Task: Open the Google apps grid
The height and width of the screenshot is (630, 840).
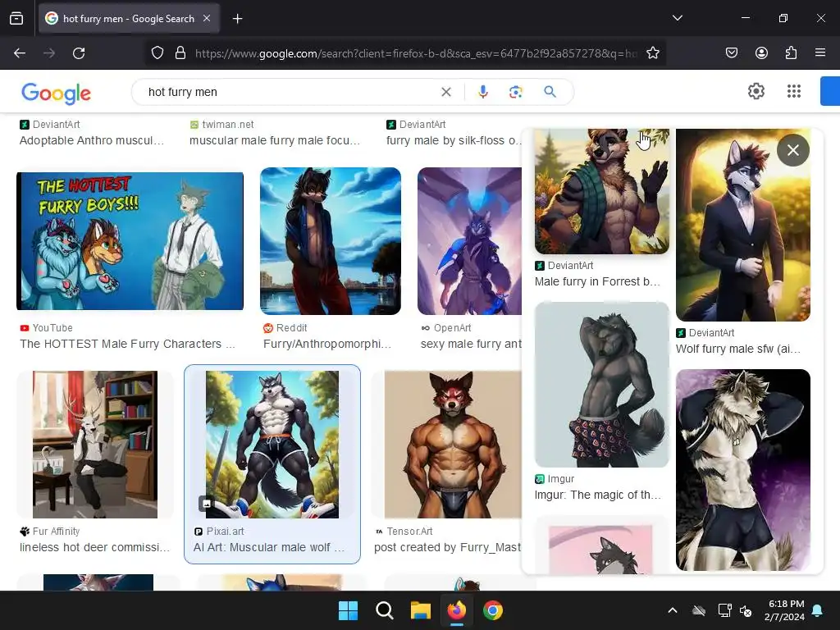Action: pos(794,91)
